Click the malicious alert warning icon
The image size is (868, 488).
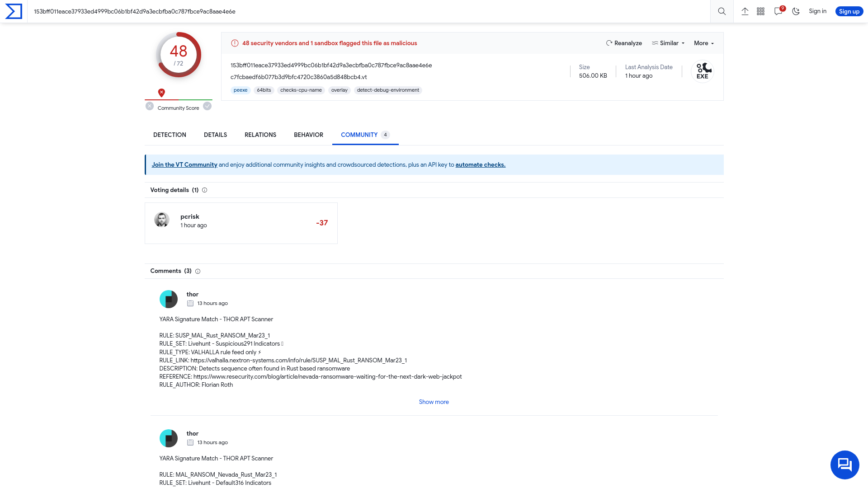point(235,43)
